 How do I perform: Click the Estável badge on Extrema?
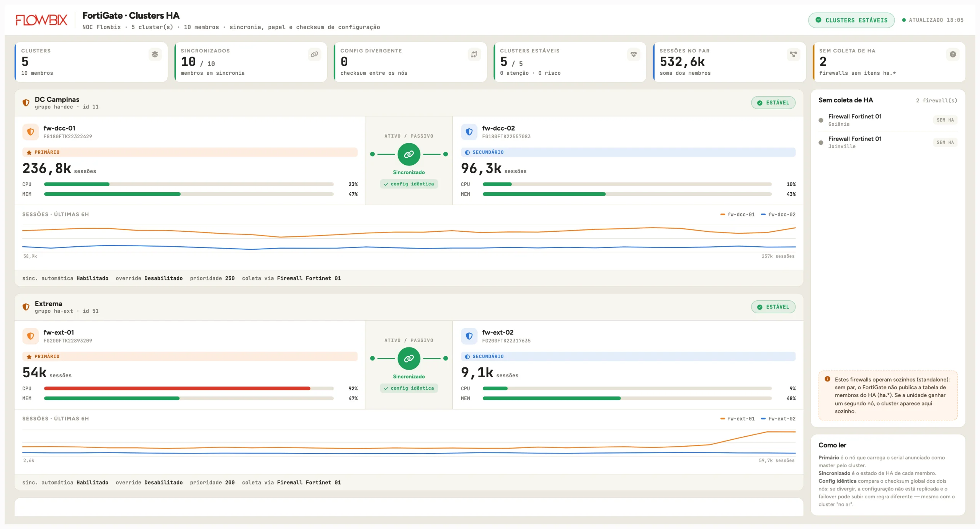click(x=773, y=307)
